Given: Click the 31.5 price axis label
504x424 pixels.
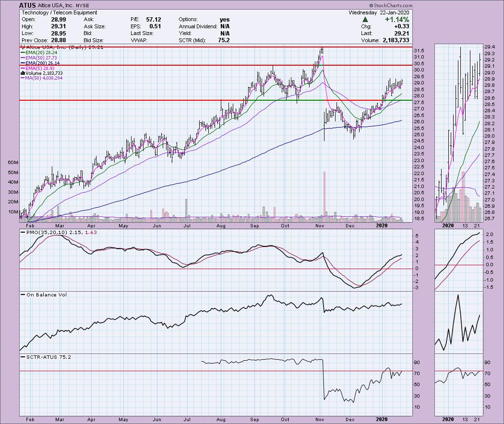Looking at the screenshot, I should [x=419, y=51].
